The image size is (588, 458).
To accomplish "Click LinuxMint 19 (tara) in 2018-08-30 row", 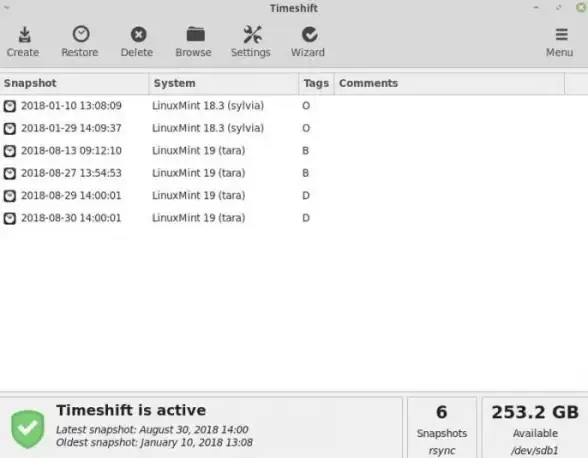I will tap(199, 218).
